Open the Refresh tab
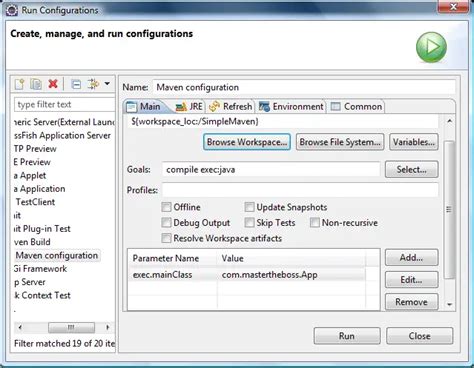Viewport: 474px width, 368px height. click(230, 107)
